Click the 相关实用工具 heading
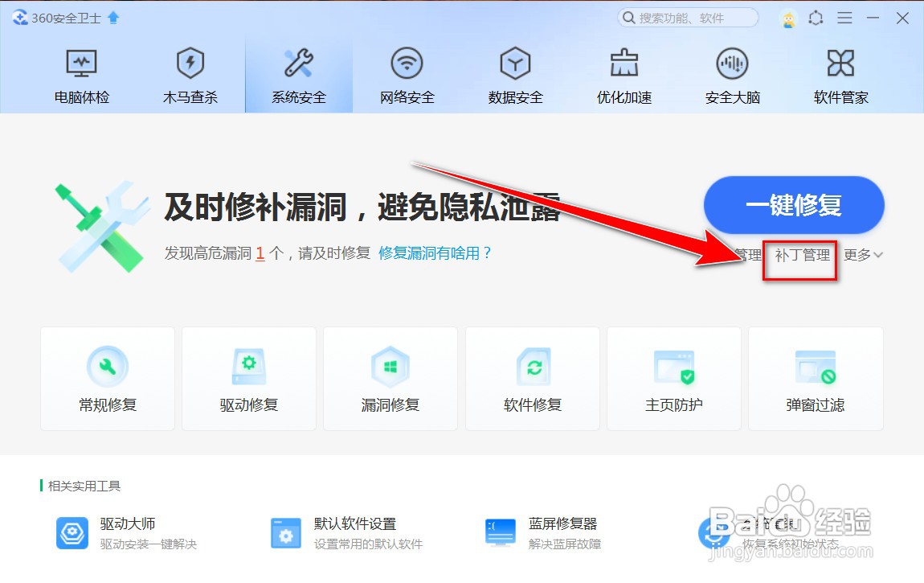 84,486
